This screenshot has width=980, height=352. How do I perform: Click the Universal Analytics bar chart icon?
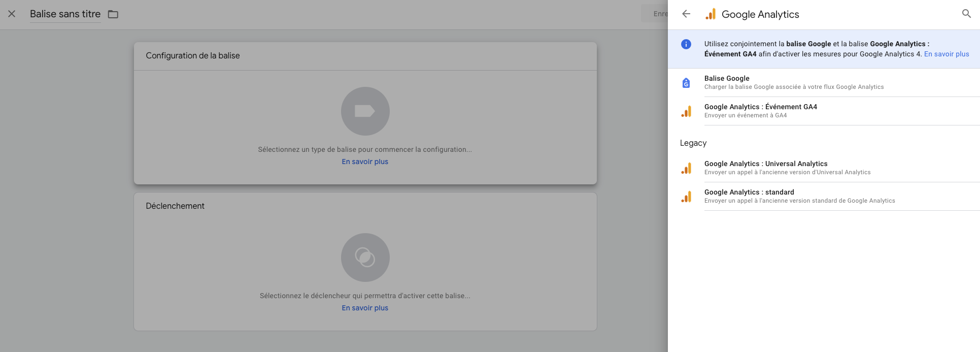pos(686,168)
